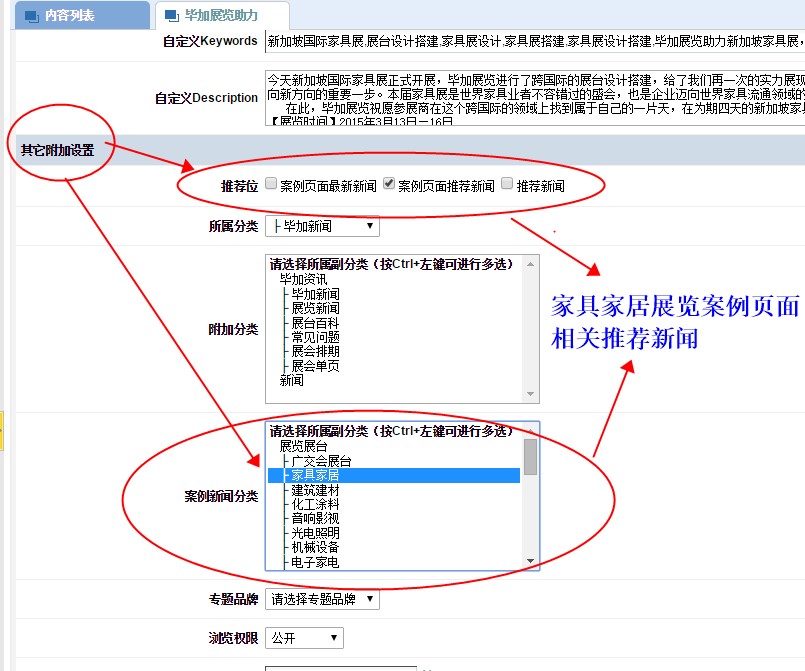Uncheck the 案例页面推荐新闻 checkbox
This screenshot has height=671, width=805.
(390, 185)
